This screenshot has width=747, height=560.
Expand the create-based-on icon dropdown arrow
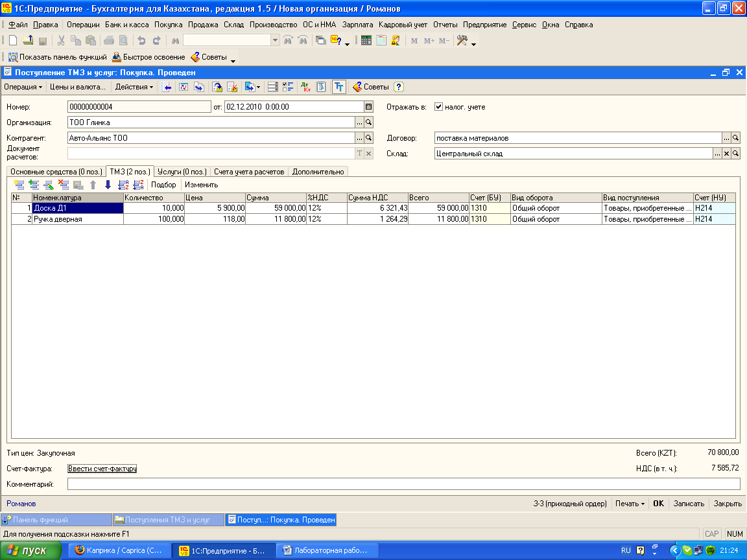click(258, 87)
